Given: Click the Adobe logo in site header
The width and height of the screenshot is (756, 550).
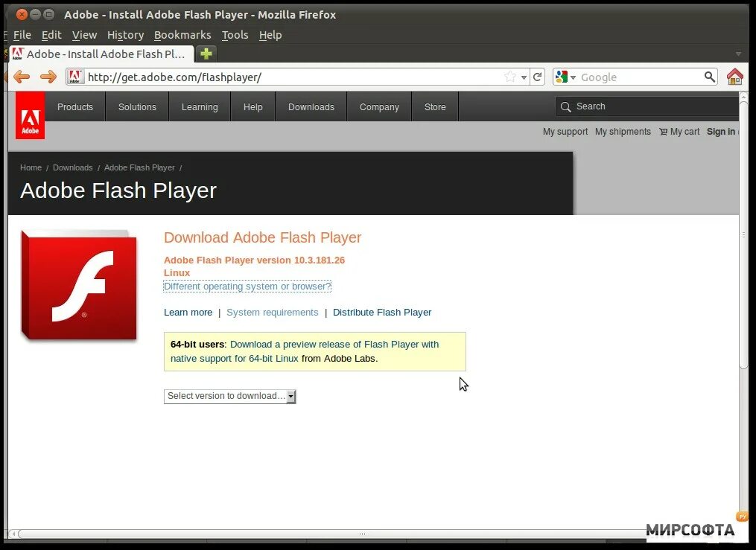Looking at the screenshot, I should click(30, 115).
